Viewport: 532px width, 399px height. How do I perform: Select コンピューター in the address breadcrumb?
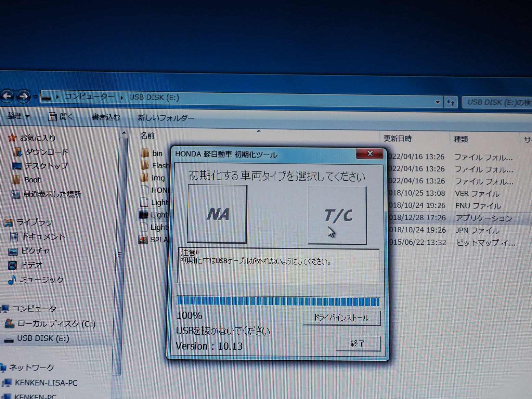coord(90,97)
